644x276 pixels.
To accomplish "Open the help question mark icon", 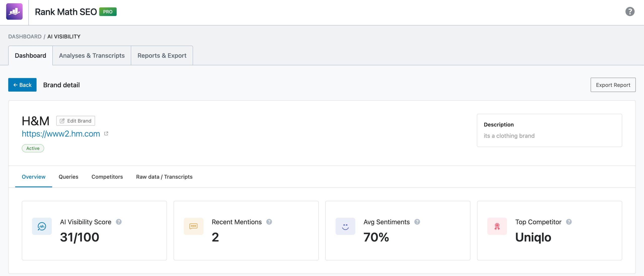I will point(630,12).
